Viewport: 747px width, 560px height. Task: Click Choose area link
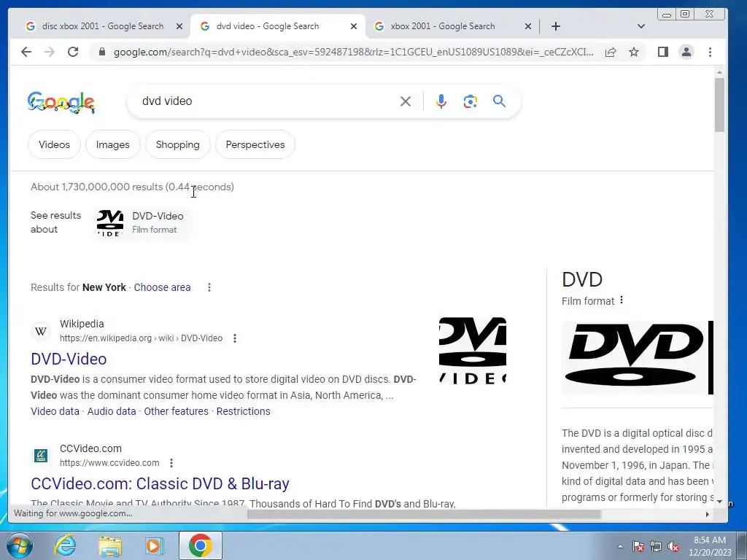pos(162,287)
